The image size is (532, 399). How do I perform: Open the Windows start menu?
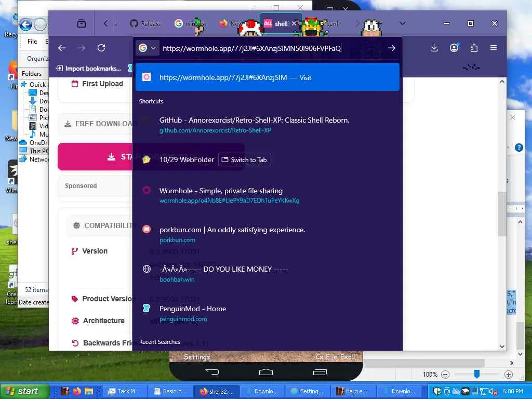(x=24, y=391)
